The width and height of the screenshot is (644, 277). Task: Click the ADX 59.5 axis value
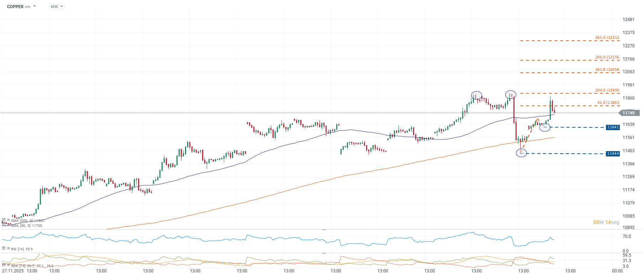627,255
